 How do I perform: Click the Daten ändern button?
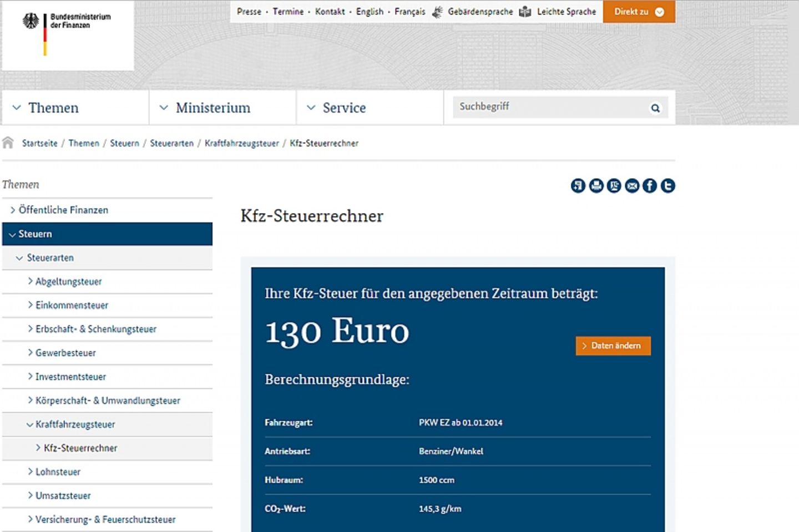point(613,346)
